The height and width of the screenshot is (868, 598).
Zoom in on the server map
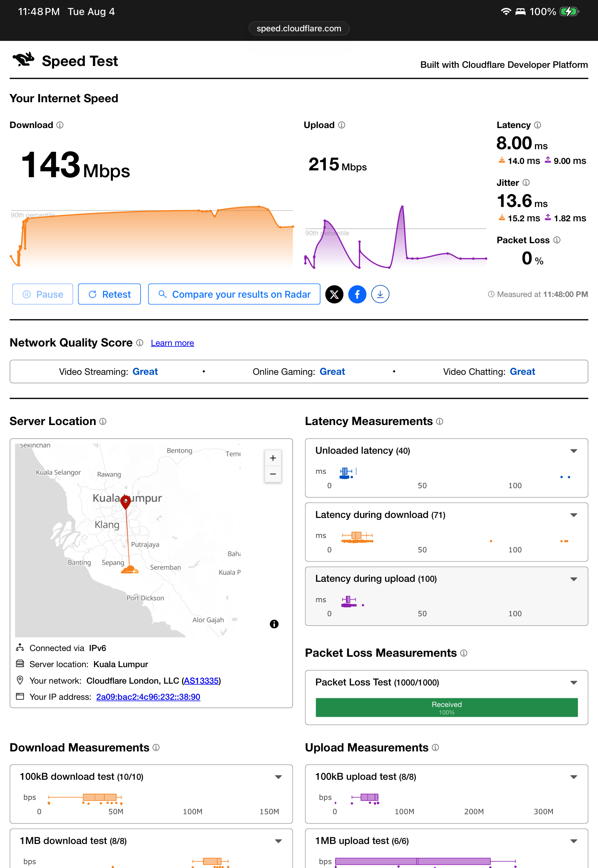273,458
